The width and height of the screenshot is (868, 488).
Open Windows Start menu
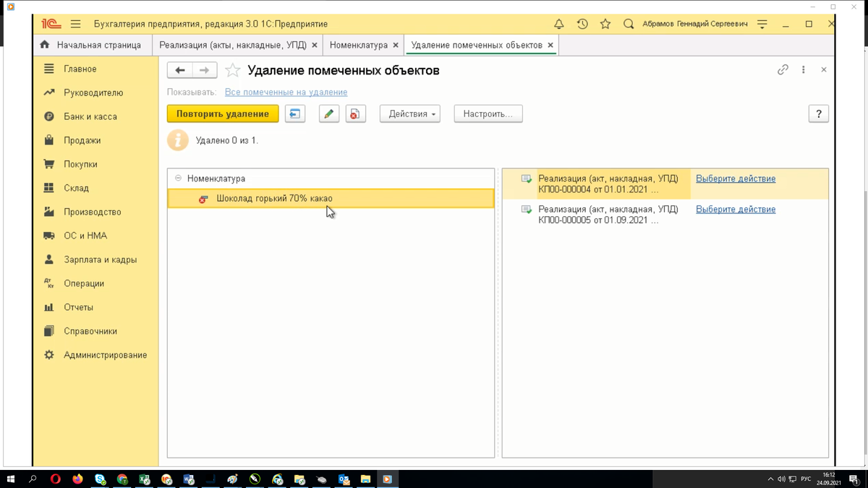point(11,479)
